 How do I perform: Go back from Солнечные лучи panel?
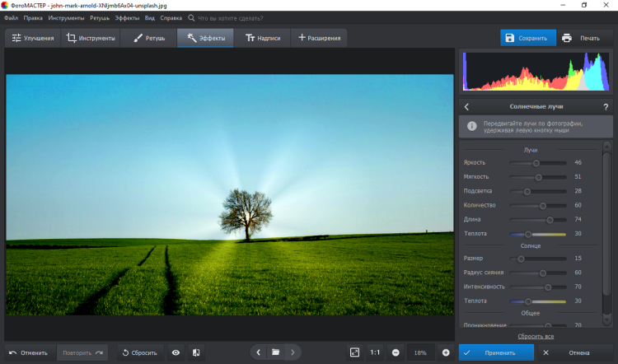(x=466, y=107)
